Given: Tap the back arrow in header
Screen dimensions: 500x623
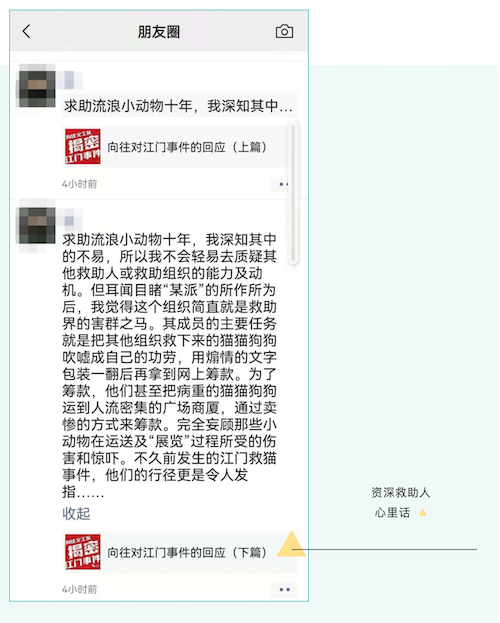Looking at the screenshot, I should 26,31.
